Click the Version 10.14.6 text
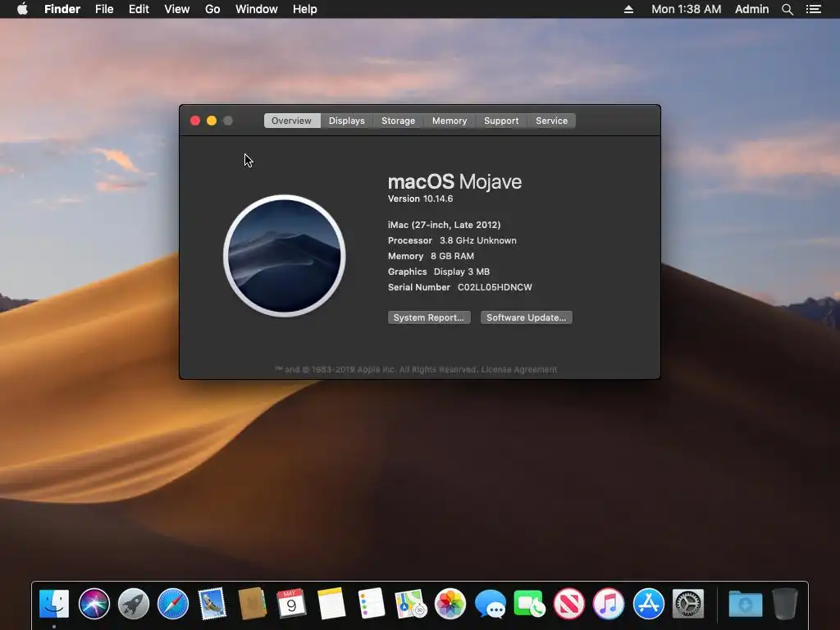Image resolution: width=840 pixels, height=630 pixels. 421,199
